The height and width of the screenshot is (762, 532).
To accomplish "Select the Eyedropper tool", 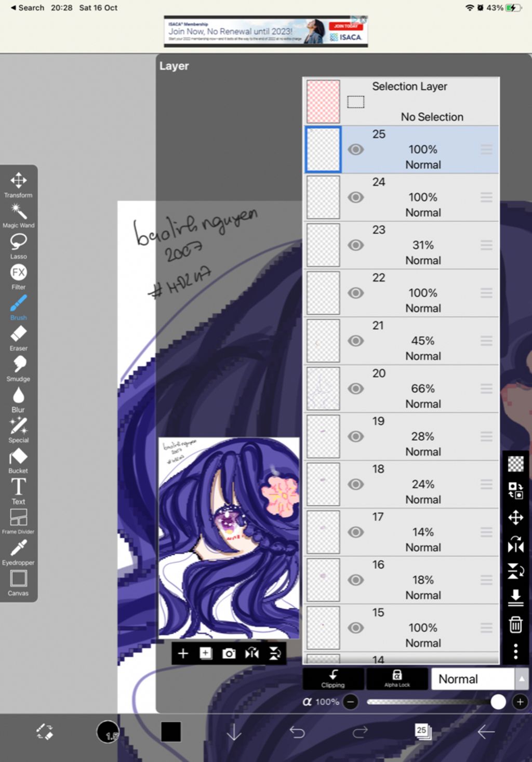I will (18, 552).
